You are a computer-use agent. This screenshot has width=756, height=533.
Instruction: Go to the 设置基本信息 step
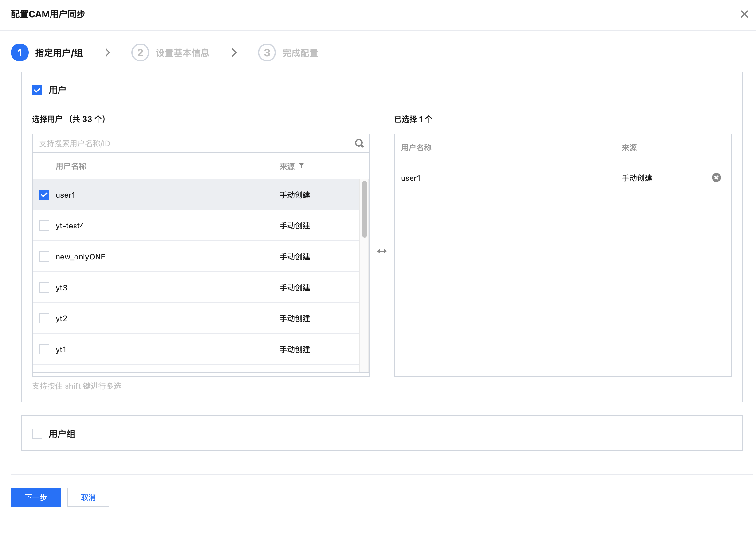[x=182, y=53]
